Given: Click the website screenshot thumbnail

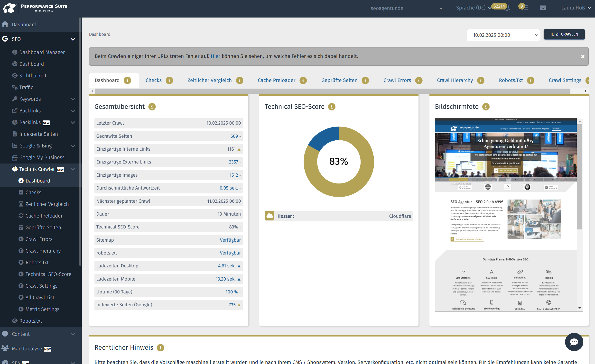Looking at the screenshot, I should tap(506, 214).
